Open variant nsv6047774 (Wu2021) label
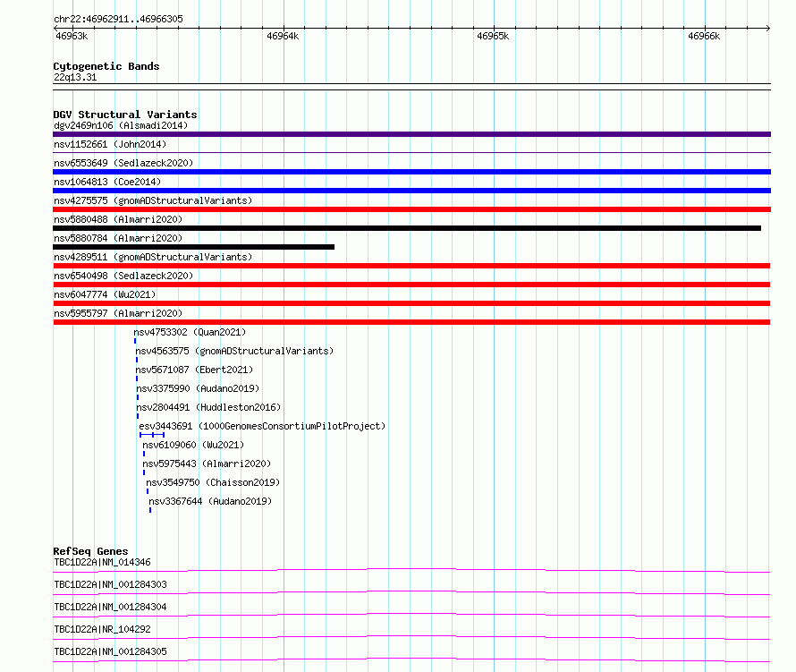Image resolution: width=796 pixels, height=672 pixels. 105,294
